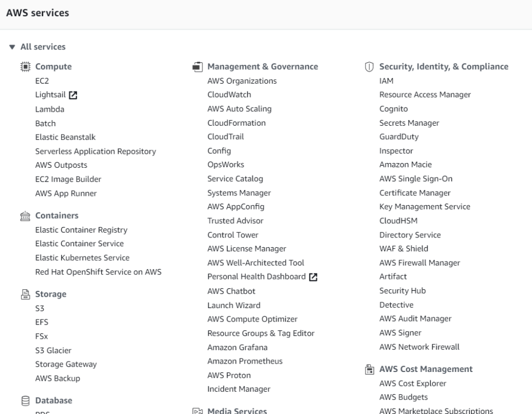Viewport: 532px width, 414px height.
Task: Go to CloudTrail
Action: [x=225, y=137]
